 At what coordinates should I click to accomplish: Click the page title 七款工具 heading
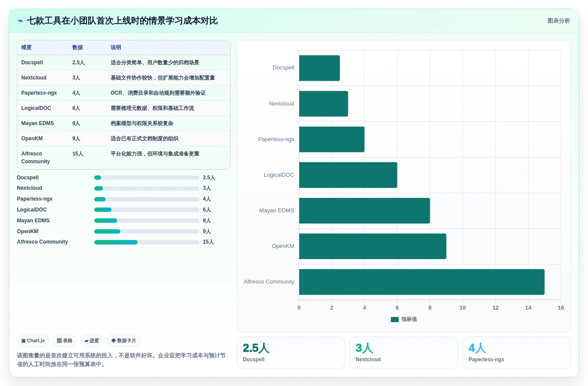[x=122, y=21]
